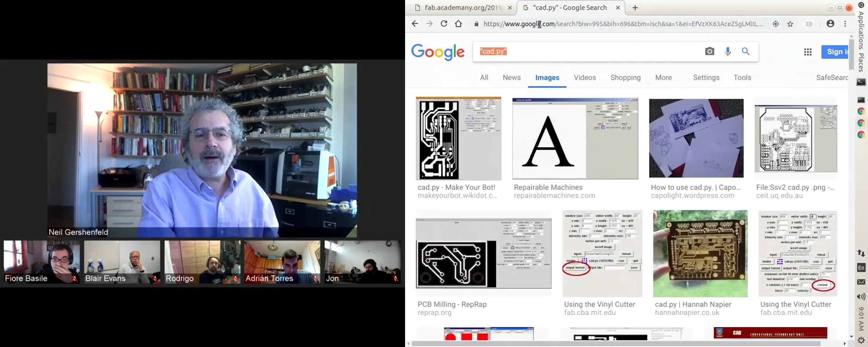Reload the Google search page
The height and width of the screenshot is (347, 868).
[x=444, y=24]
